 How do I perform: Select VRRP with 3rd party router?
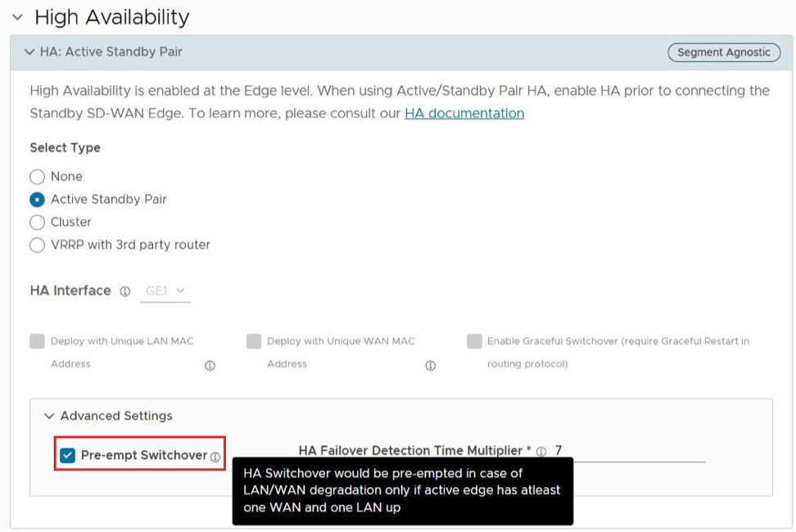coord(37,245)
